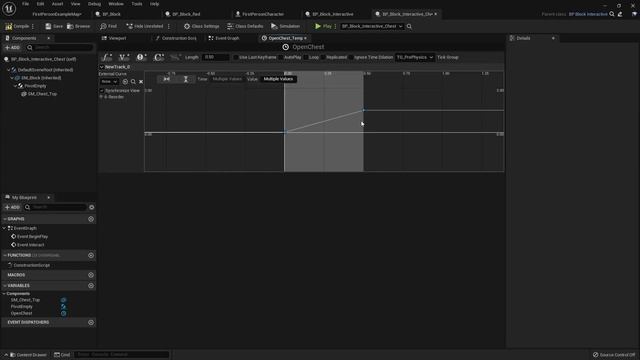Toggle Use Last Keyframe checkbox
This screenshot has width=640, height=360.
pyautogui.click(x=236, y=57)
